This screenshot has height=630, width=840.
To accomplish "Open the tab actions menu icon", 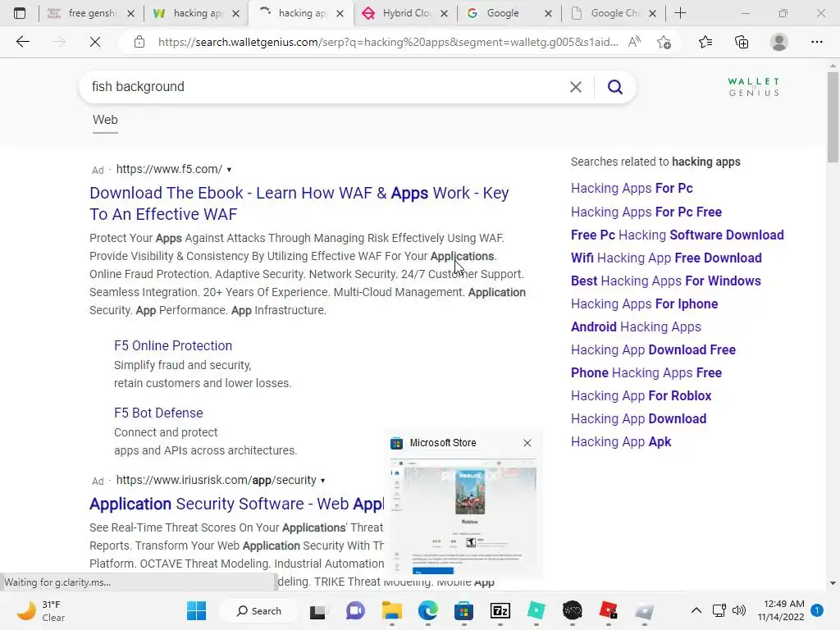I will (20, 13).
